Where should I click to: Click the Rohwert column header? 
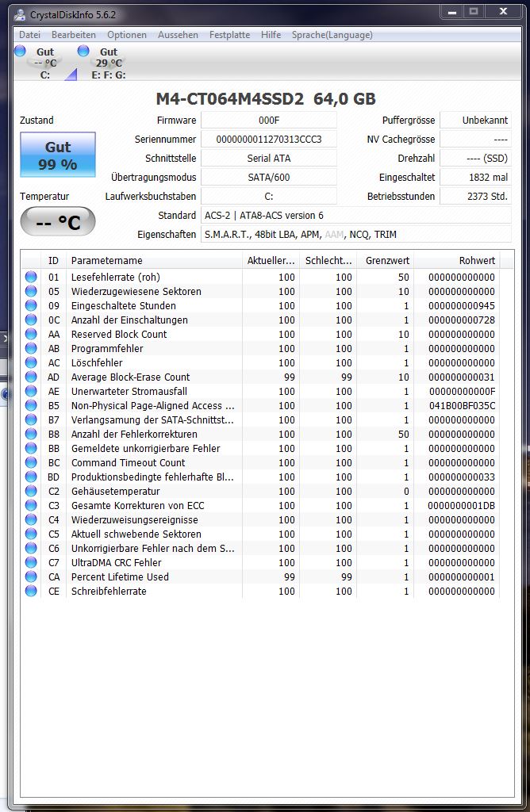pos(456,260)
